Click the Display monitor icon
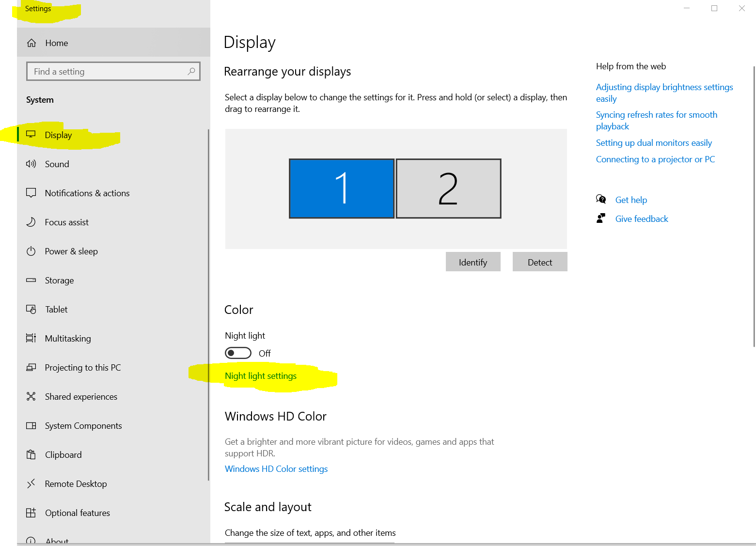756x546 pixels. point(31,134)
